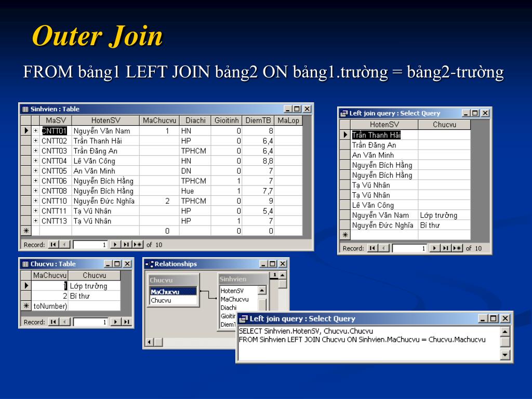Add new record in Sinhvien table

(x=138, y=244)
